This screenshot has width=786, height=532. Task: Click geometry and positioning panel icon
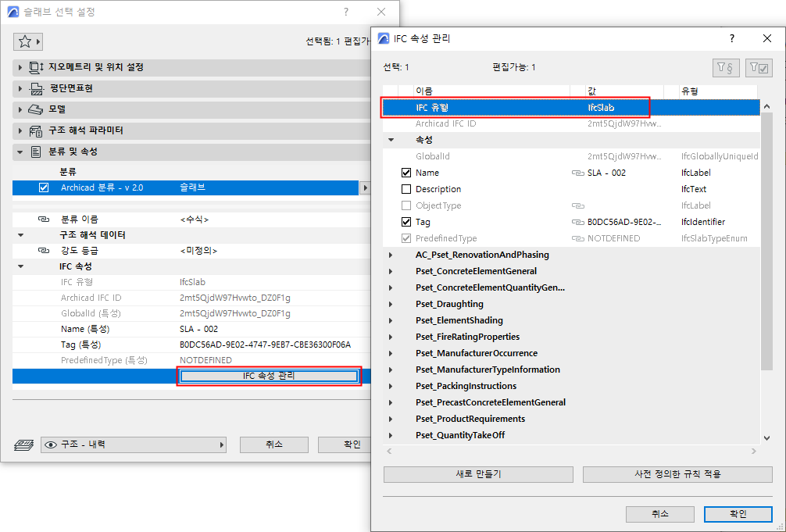tap(36, 67)
